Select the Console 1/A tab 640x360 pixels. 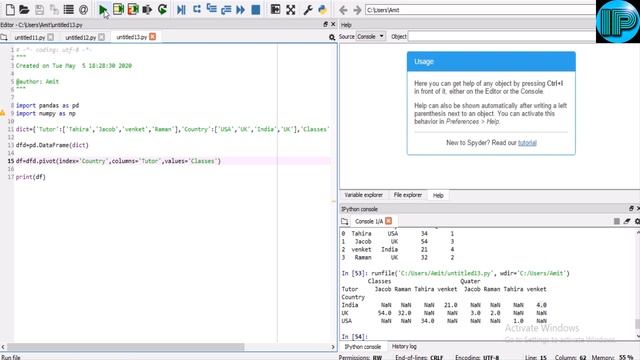coord(369,221)
